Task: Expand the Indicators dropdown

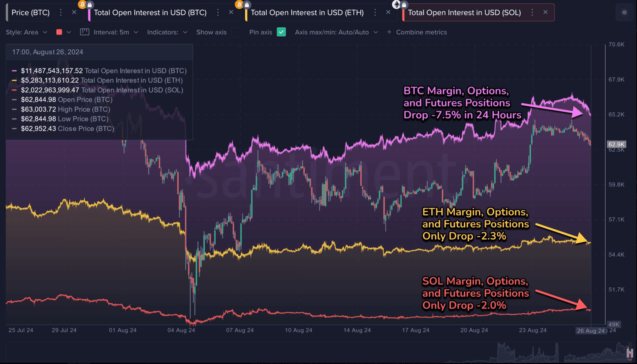Action: (167, 32)
